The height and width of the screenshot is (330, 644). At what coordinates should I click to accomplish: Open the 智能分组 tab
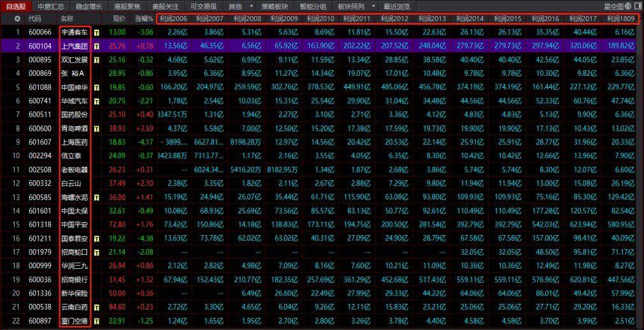pos(313,6)
